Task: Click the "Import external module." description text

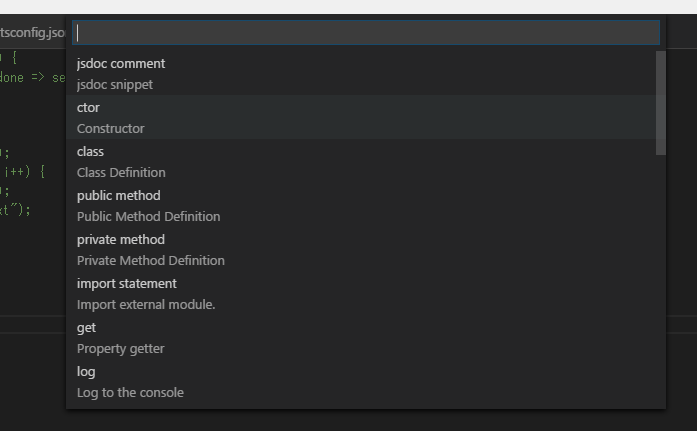Action: click(146, 305)
